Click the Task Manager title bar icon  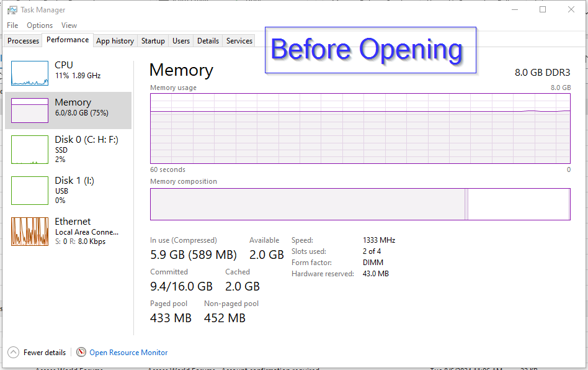point(12,10)
